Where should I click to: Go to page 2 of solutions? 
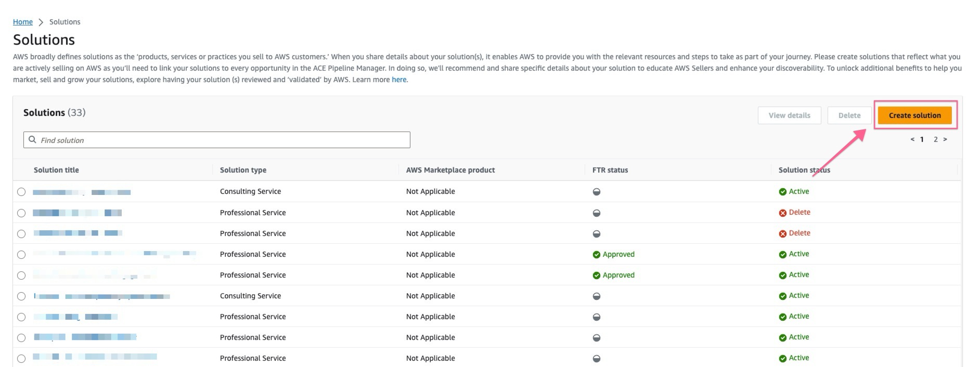[935, 139]
